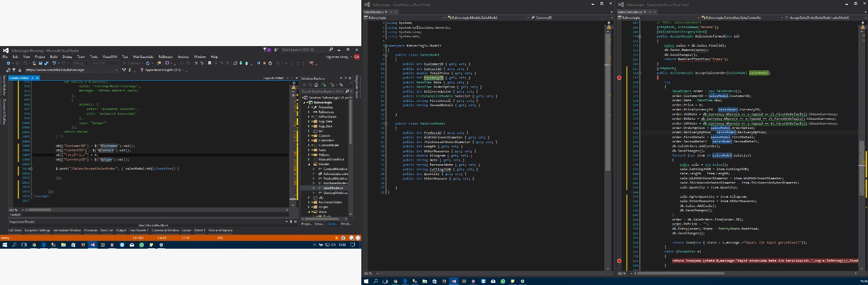
Task: Open the Error List tab
Action: click(x=106, y=230)
